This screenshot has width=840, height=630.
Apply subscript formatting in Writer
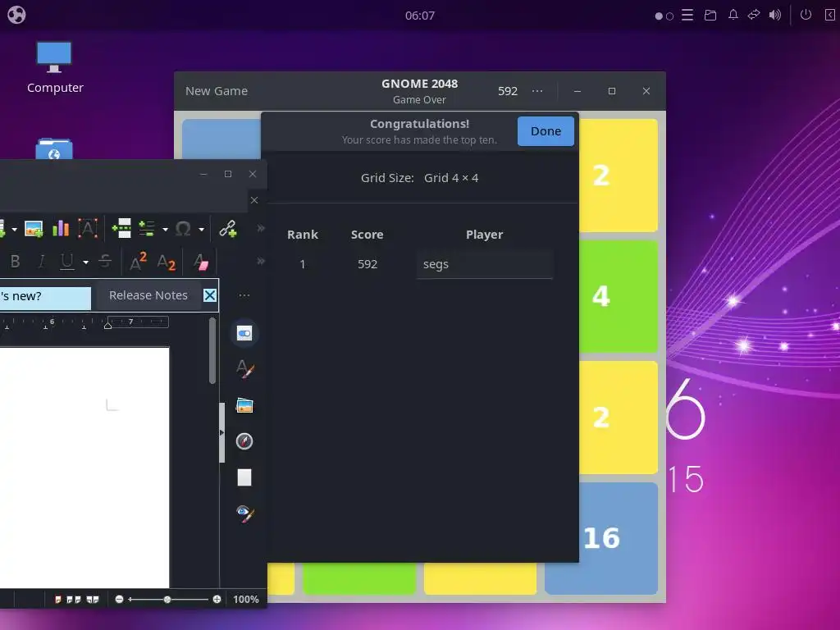click(166, 262)
